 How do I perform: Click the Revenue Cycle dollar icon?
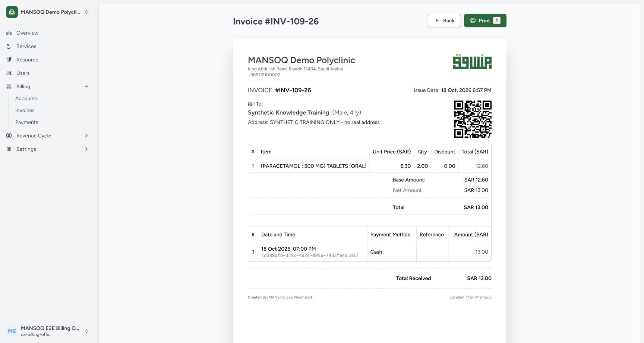pyautogui.click(x=9, y=136)
